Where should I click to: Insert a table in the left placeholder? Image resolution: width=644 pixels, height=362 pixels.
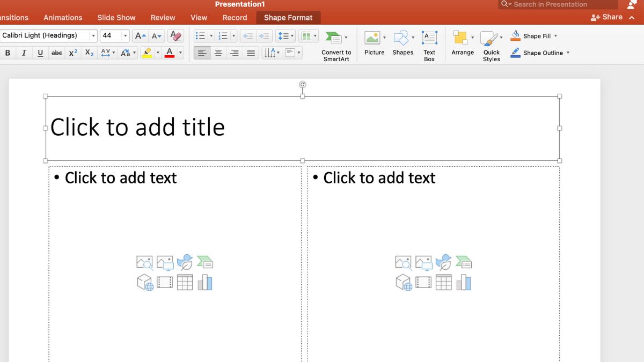[185, 282]
